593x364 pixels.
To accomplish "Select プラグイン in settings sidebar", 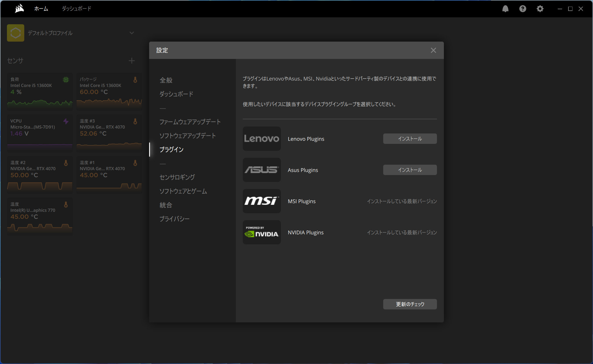I will [x=171, y=149].
